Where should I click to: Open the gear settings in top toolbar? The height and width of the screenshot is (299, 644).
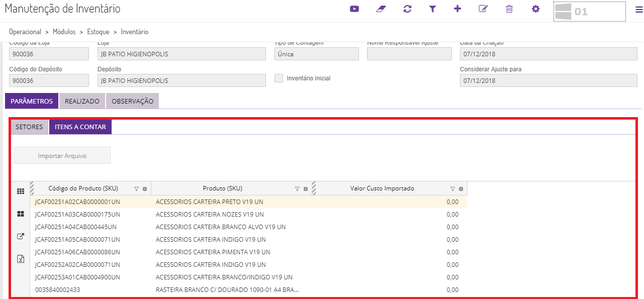pos(536,9)
